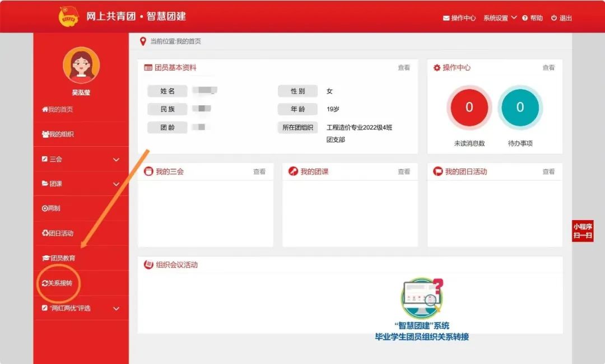Click the user avatar picture
This screenshot has width=605, height=364.
point(81,65)
